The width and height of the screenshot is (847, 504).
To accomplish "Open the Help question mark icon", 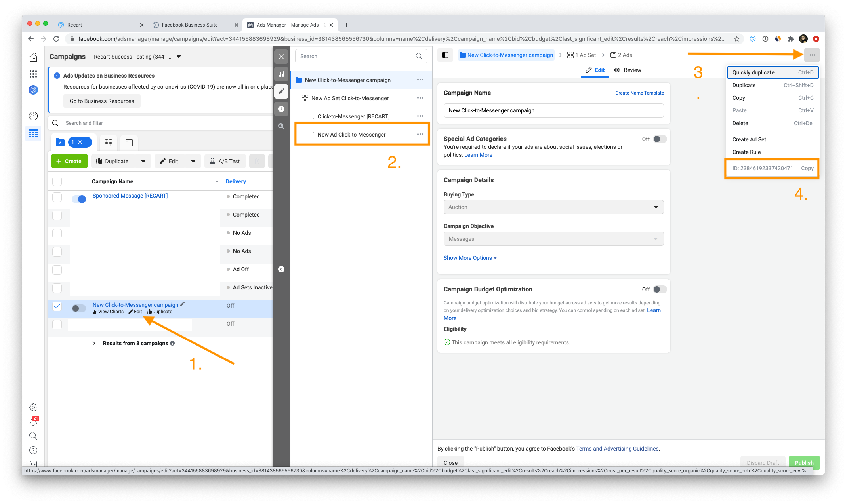I will click(x=33, y=450).
